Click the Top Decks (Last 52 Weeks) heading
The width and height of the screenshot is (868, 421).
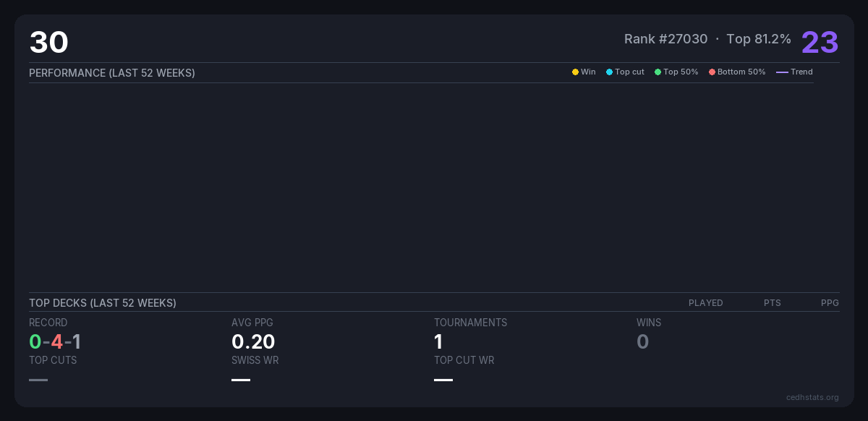point(103,303)
